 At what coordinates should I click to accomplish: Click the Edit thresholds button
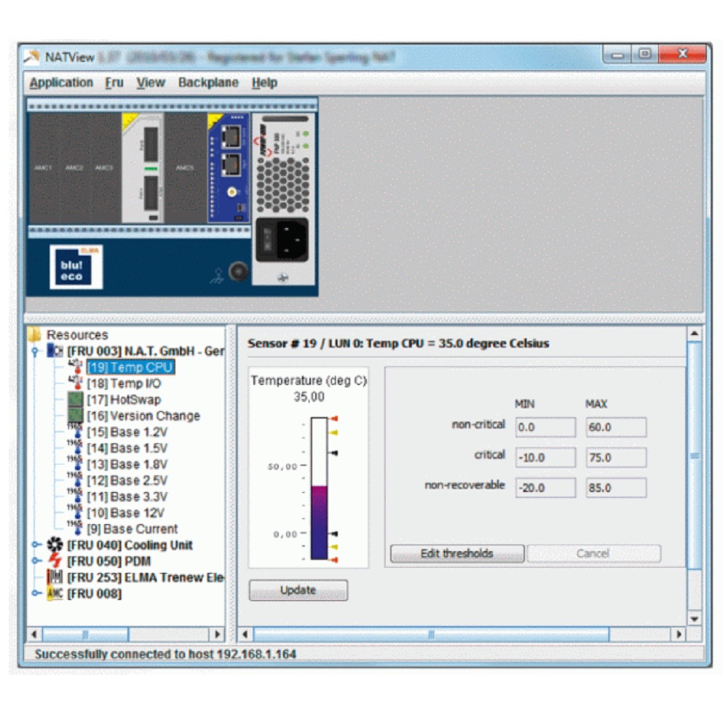point(456,553)
